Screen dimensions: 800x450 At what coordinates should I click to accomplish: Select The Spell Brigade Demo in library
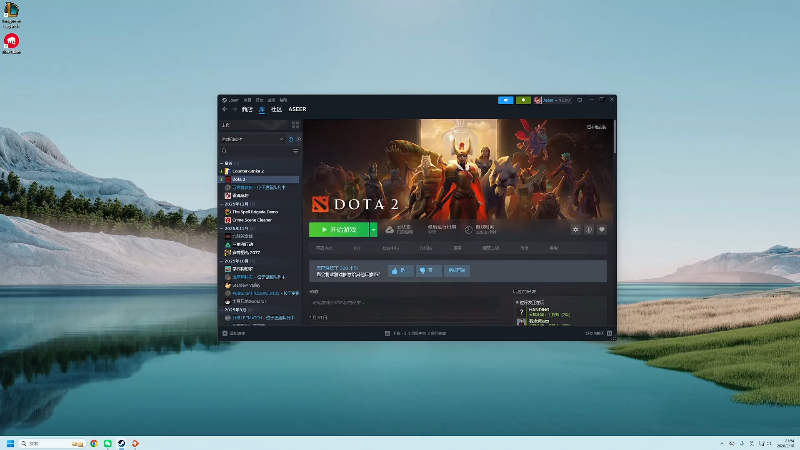pos(255,212)
